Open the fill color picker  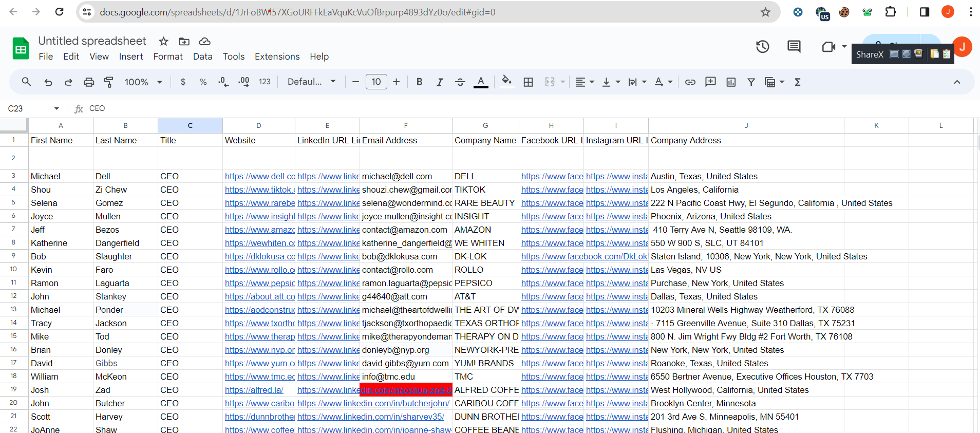coord(506,82)
